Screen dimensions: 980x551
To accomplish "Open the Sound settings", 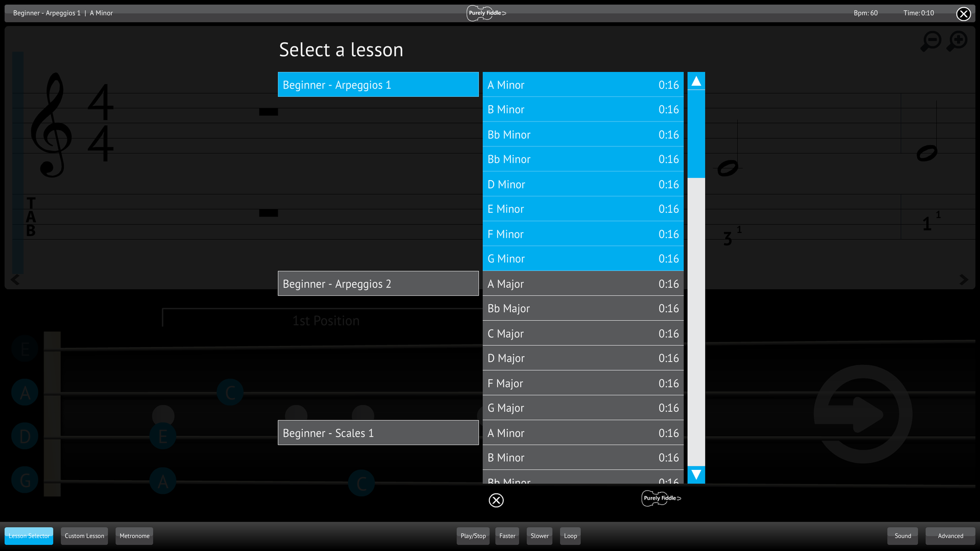I will 902,536.
